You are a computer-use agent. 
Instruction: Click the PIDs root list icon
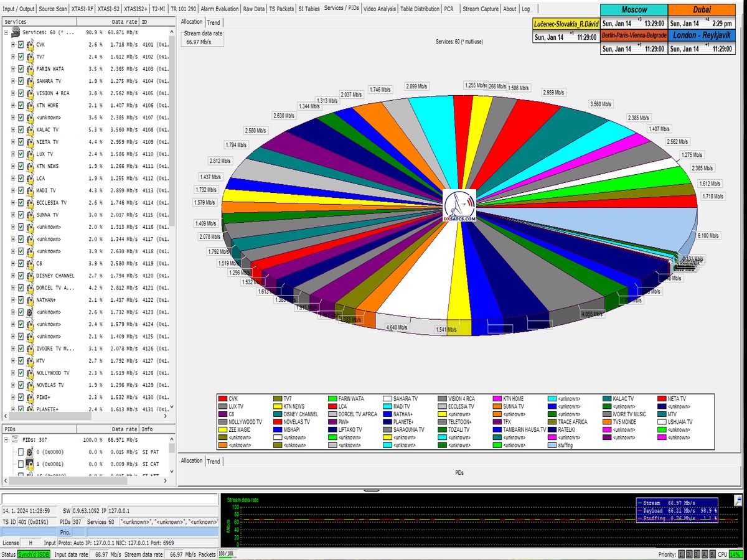[16, 441]
